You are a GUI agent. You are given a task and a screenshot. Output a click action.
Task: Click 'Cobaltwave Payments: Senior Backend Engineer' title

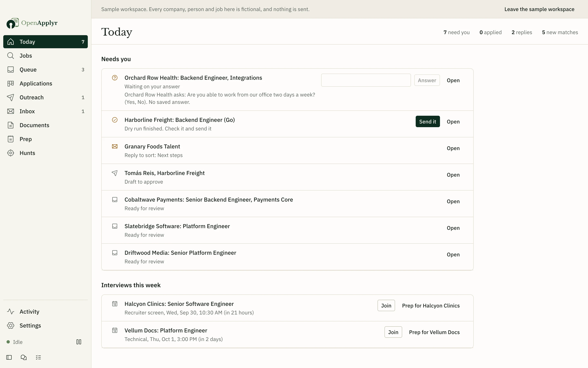point(209,200)
